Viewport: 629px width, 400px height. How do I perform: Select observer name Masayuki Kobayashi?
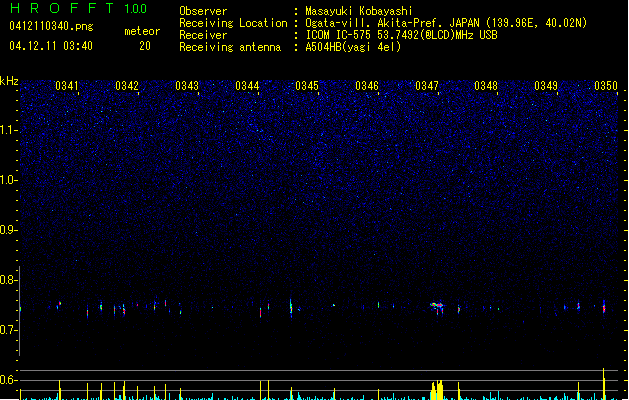point(359,11)
